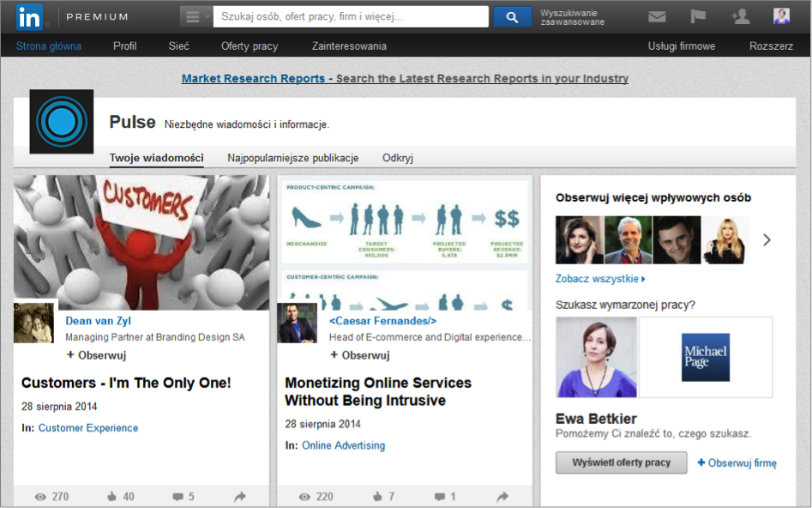Select the Twoje wiadomości tab

tap(156, 158)
